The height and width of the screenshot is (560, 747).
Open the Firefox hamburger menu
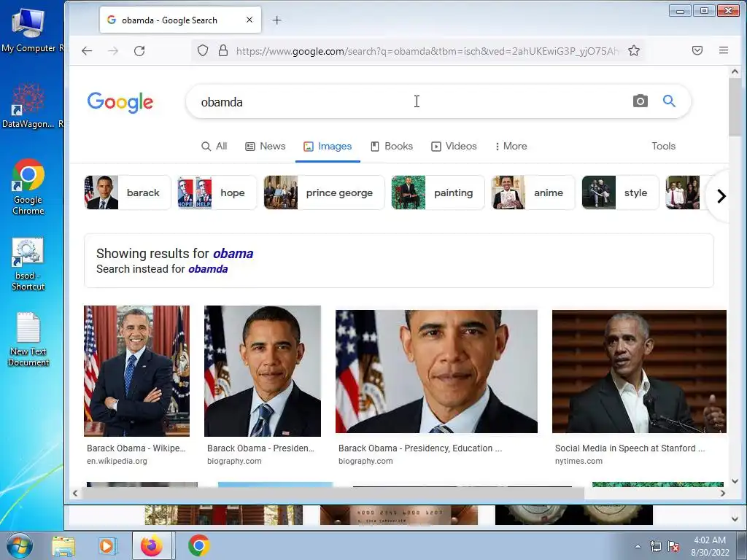pos(723,50)
